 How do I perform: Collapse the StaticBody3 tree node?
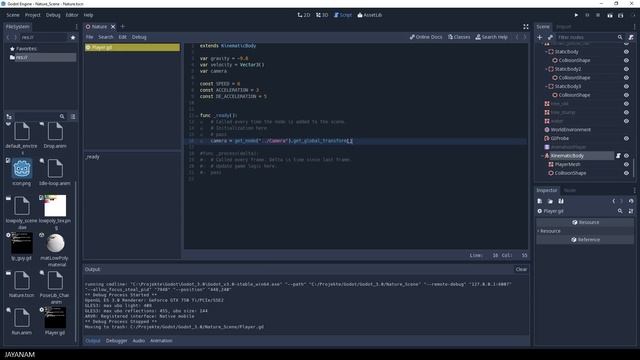tap(546, 87)
